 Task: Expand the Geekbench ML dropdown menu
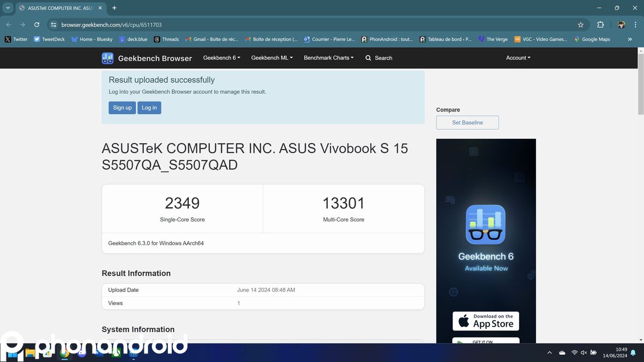(x=272, y=58)
